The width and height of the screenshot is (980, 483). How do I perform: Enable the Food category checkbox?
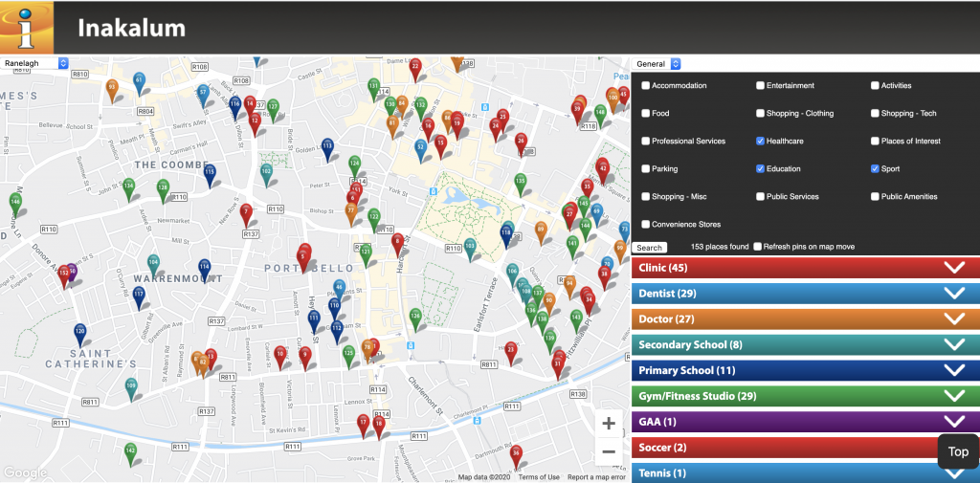(x=646, y=113)
